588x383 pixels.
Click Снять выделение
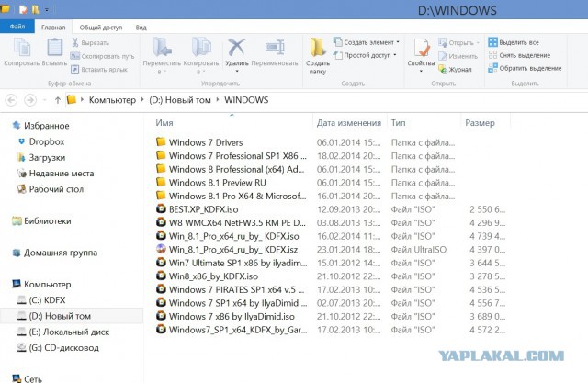click(x=519, y=55)
